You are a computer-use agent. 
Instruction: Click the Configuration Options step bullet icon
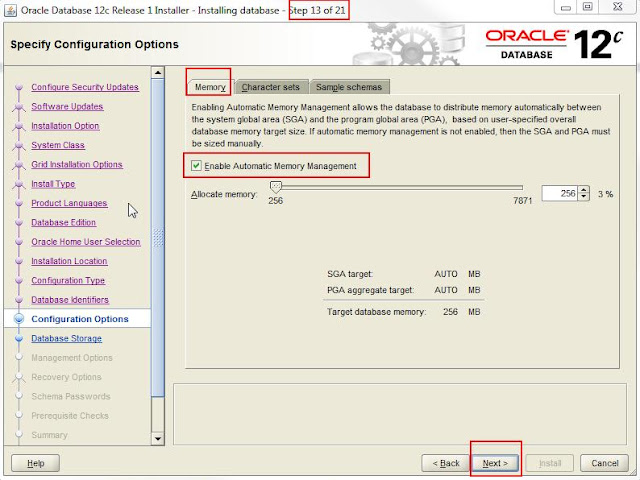[19, 319]
